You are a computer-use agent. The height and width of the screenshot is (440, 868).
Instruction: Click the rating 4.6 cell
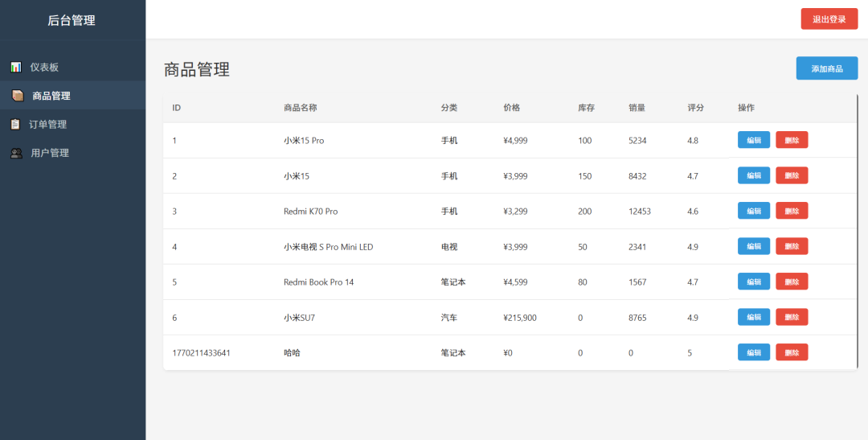coord(693,211)
